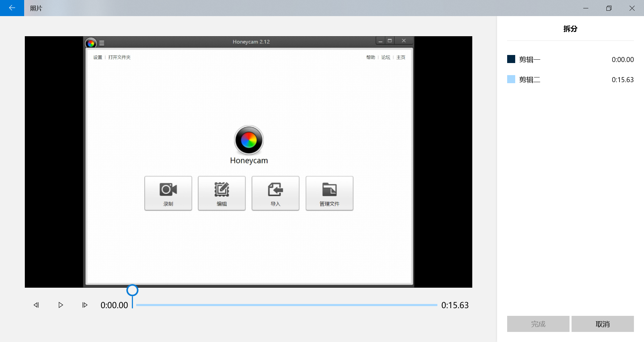Image resolution: width=644 pixels, height=342 pixels.
Task: Click the 完成 (Done) button
Action: (x=538, y=324)
